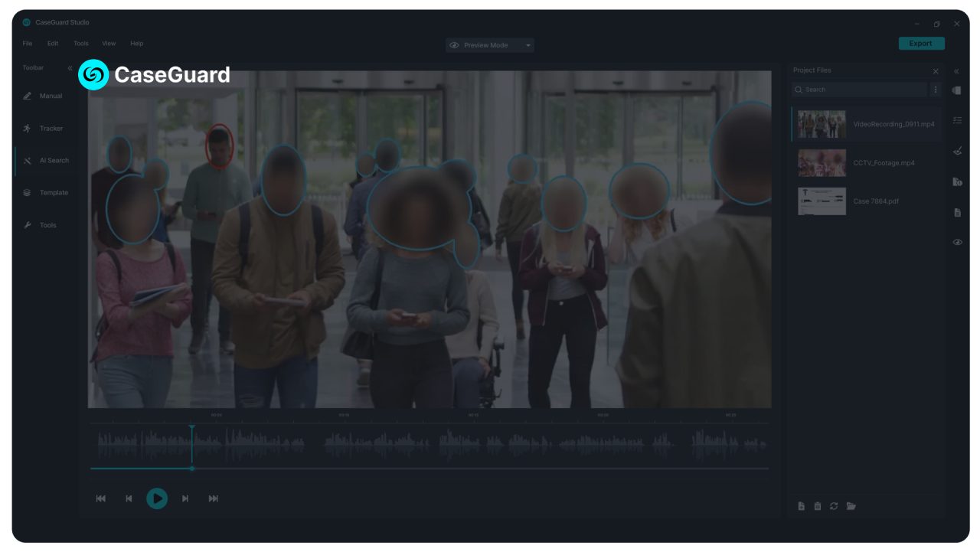Screen dimensions: 980x552
Task: Open the Project Files options menu
Action: pyautogui.click(x=935, y=90)
